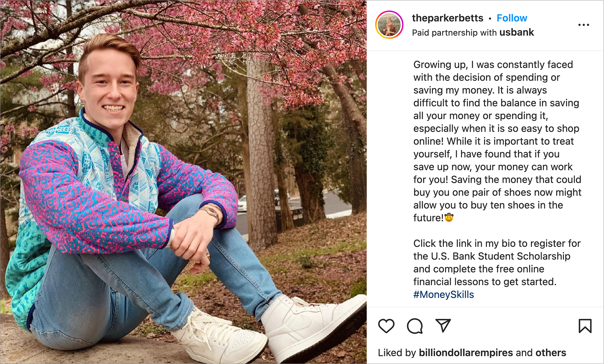This screenshot has height=364, width=604.
Task: Share the post using the paper plane icon
Action: tap(443, 325)
